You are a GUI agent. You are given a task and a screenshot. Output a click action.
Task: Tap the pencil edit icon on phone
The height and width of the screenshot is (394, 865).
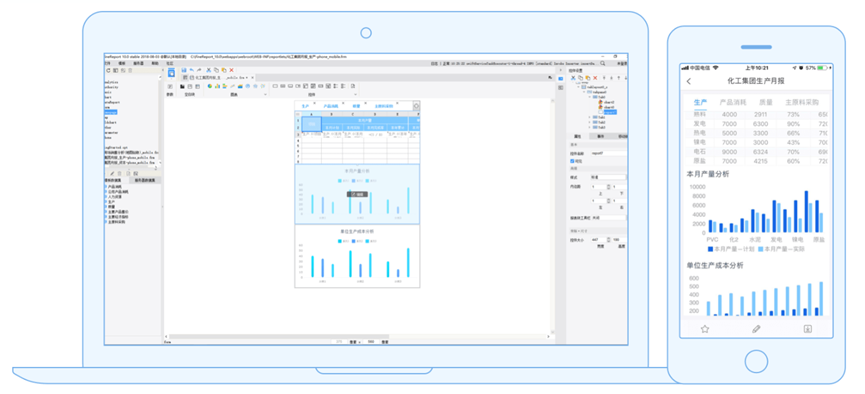click(756, 329)
